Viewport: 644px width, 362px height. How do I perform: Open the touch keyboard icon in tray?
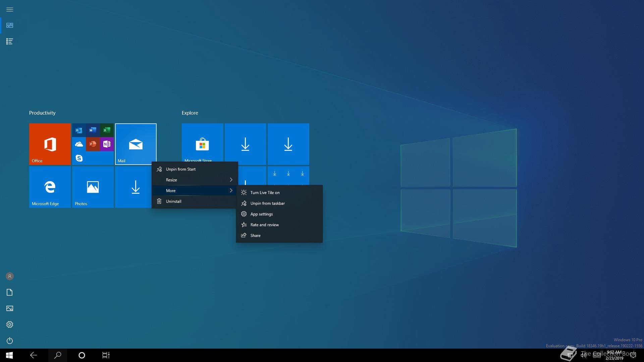pyautogui.click(x=597, y=355)
